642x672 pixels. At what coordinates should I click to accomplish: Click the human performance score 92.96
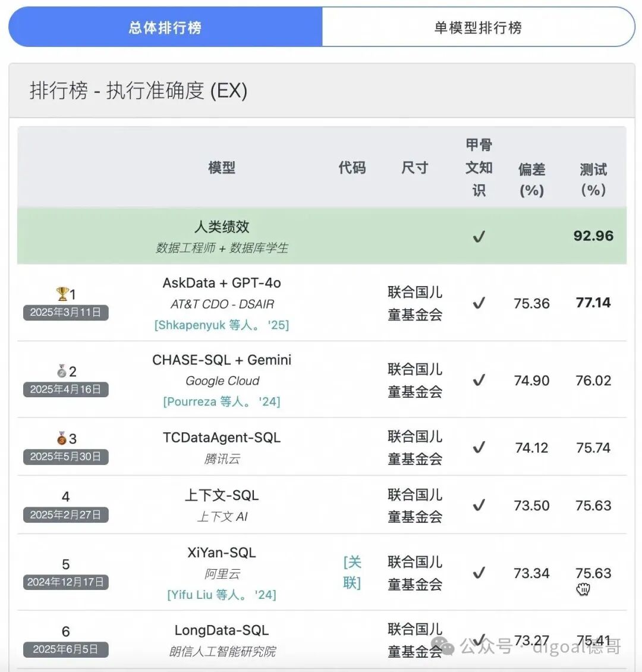click(593, 235)
